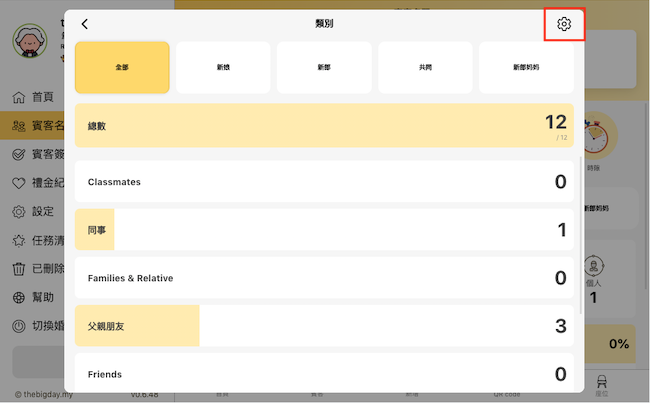Click the home icon in sidebar
Viewport: 650px width, 403px height.
pyautogui.click(x=19, y=97)
